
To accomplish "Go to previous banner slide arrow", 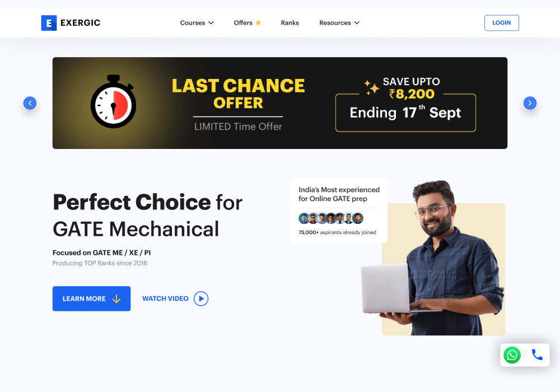I will [30, 103].
